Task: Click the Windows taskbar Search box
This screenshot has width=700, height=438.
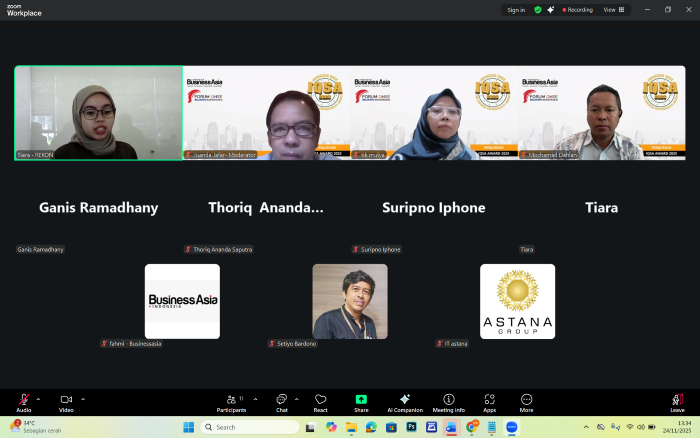Action: [x=250, y=427]
